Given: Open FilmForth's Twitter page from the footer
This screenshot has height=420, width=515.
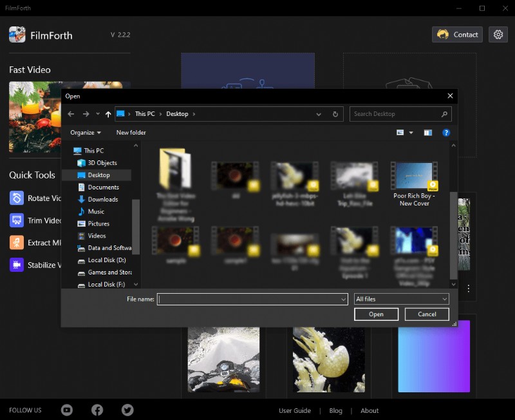Looking at the screenshot, I should [x=127, y=410].
